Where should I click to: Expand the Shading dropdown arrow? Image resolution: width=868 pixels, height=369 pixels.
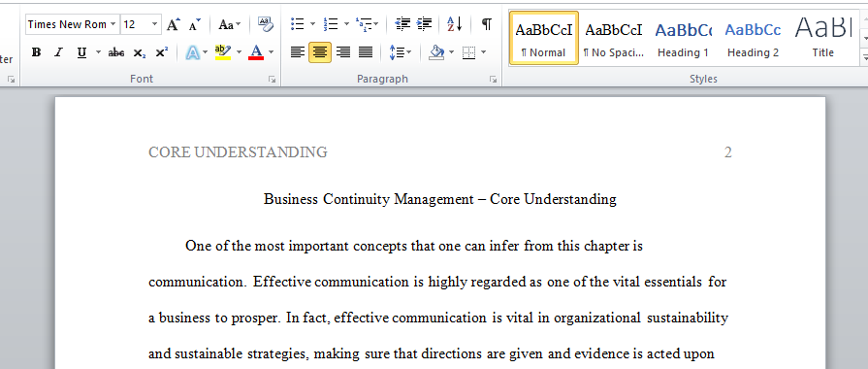coord(451,52)
